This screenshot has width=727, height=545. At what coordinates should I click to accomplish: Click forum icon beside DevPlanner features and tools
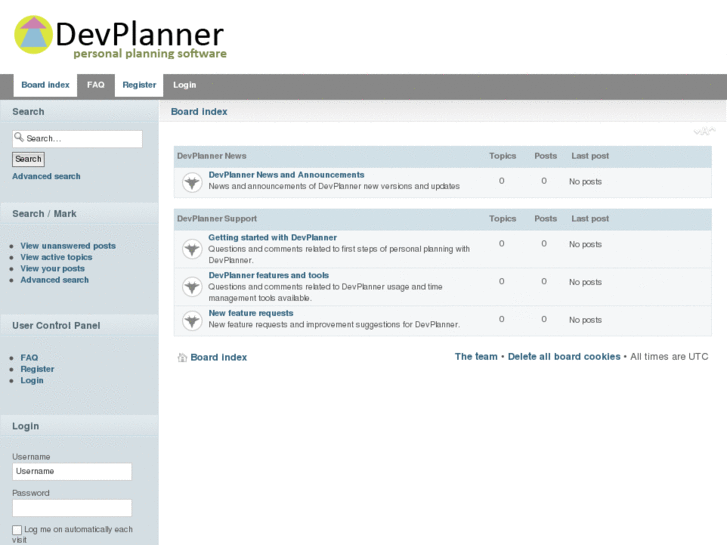(x=191, y=287)
